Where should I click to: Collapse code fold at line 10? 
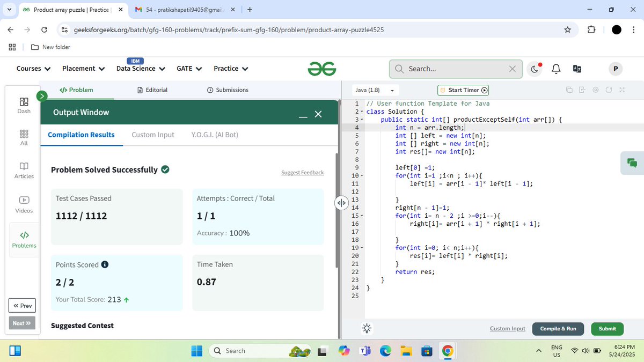pyautogui.click(x=363, y=175)
